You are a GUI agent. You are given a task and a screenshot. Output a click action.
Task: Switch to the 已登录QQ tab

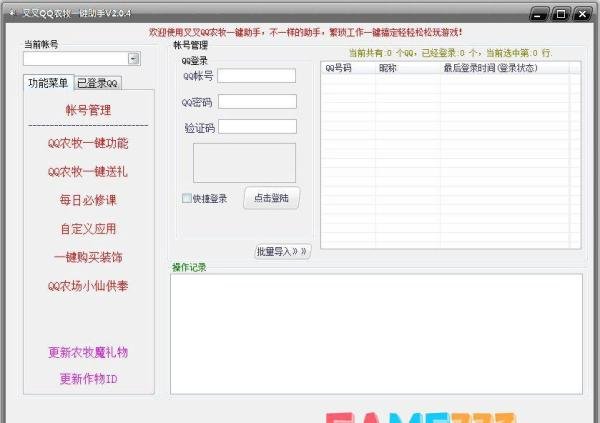click(x=98, y=83)
